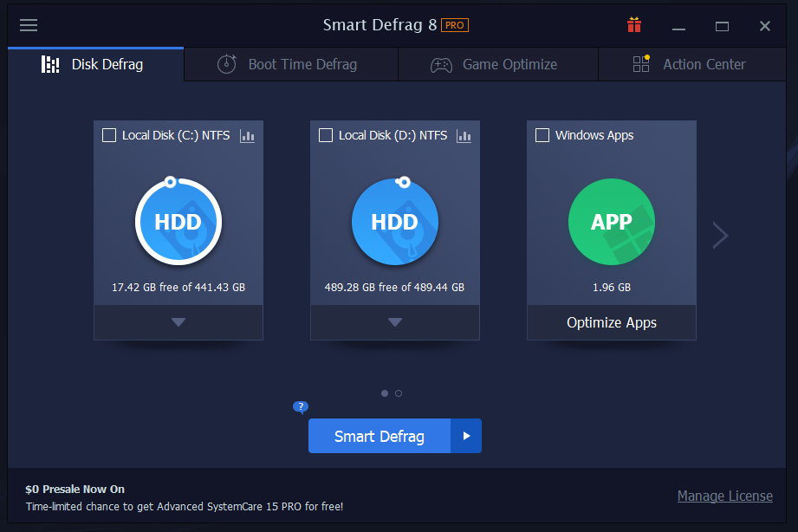Tick the Windows Apps checkbox
The width and height of the screenshot is (798, 532).
542,135
